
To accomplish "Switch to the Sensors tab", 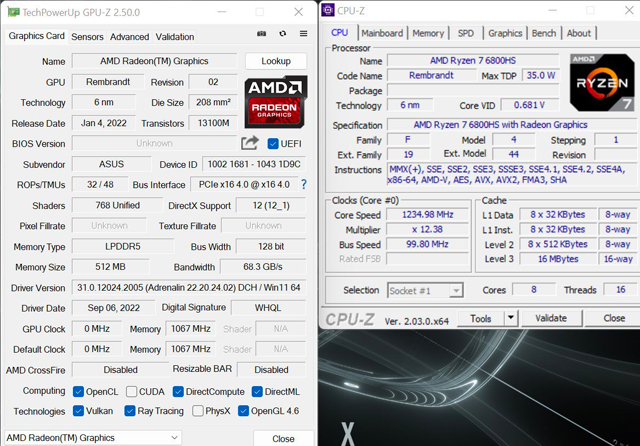I will pos(87,36).
